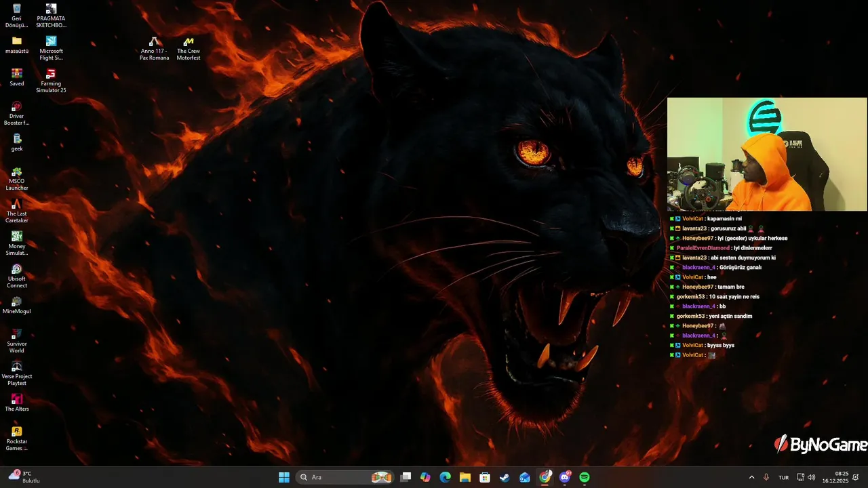Select the MineMogul desktop shortcut
Image resolution: width=868 pixels, height=488 pixels.
click(17, 305)
